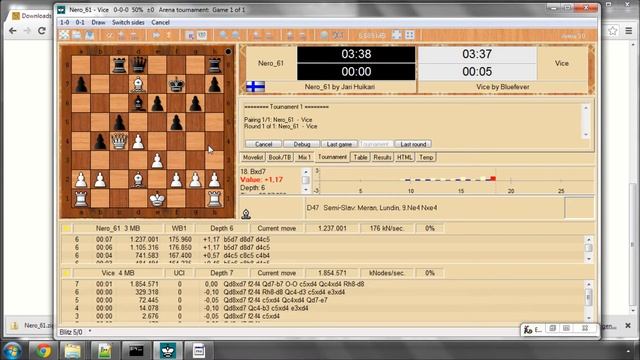Open the Chrome hamburger menu
Image resolution: width=640 pixels, height=360 pixels.
(629, 31)
